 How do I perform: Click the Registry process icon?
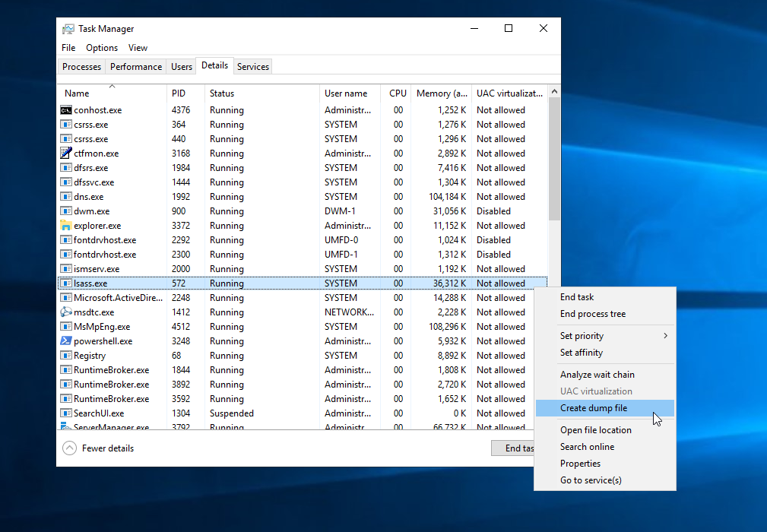[x=66, y=356]
